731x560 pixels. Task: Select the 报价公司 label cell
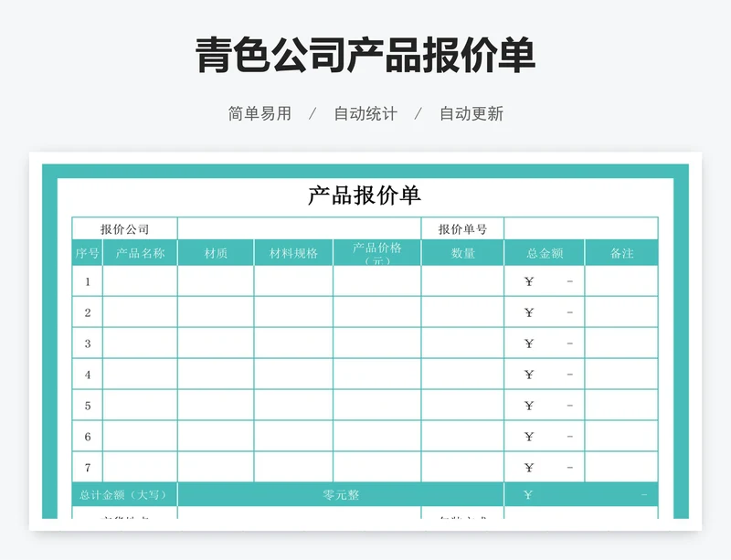124,229
